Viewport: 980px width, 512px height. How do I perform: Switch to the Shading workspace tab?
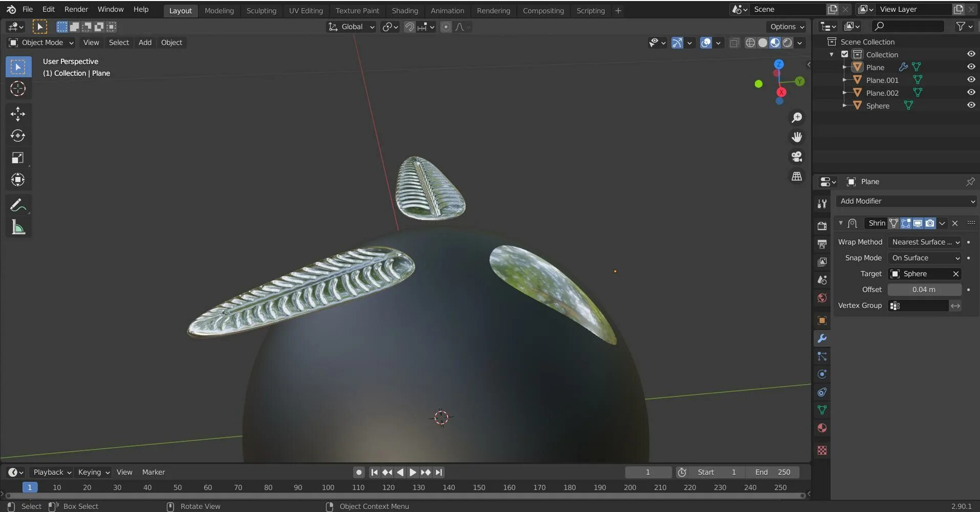(x=405, y=10)
